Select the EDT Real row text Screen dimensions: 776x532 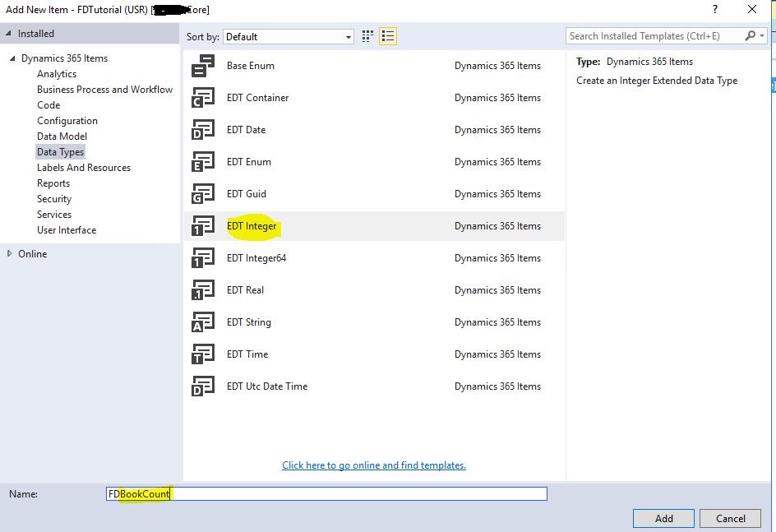coord(246,290)
